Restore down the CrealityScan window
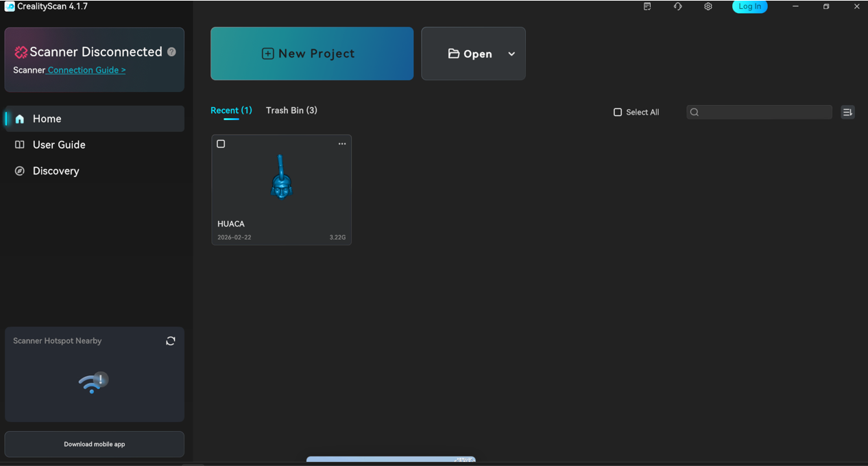The width and height of the screenshot is (868, 466). click(x=826, y=6)
